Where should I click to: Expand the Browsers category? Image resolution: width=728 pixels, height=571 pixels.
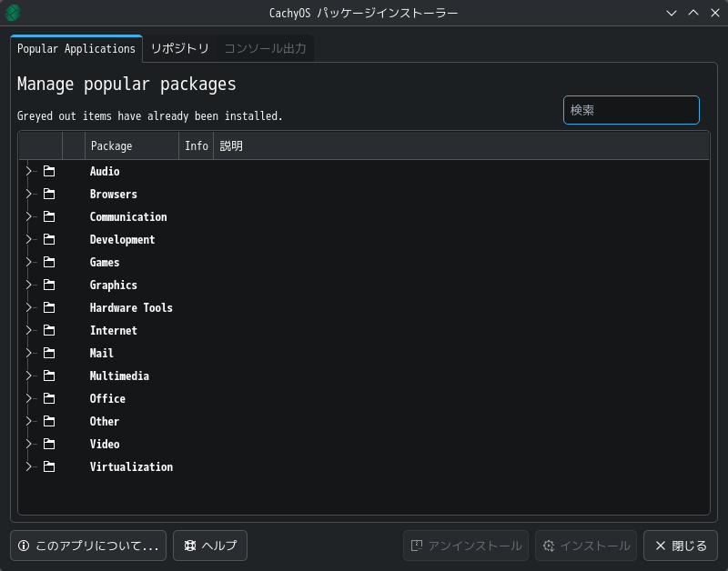click(29, 194)
